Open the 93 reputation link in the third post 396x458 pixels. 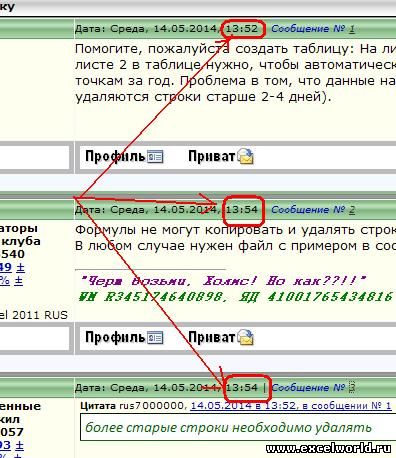[x=5, y=445]
